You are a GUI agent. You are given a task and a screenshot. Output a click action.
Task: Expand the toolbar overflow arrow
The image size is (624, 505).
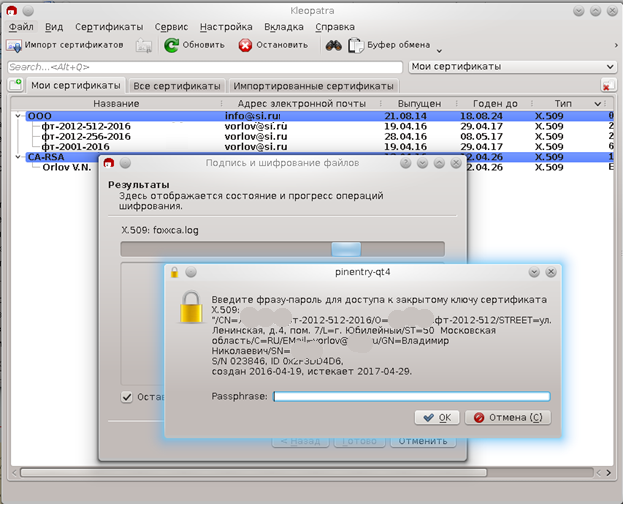(x=439, y=51)
